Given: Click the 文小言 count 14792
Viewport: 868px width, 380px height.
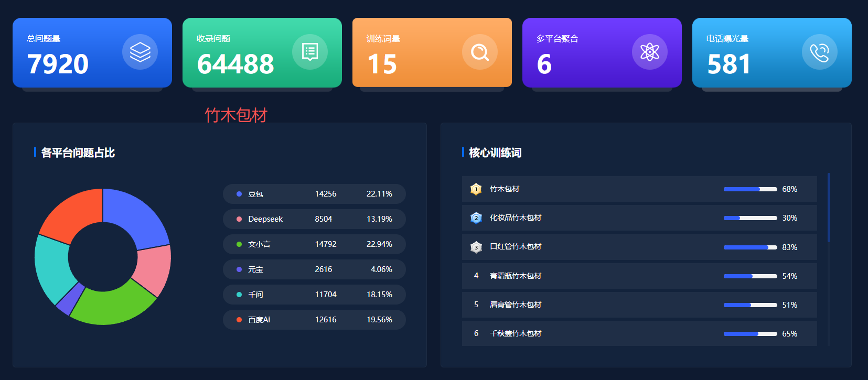Looking at the screenshot, I should (x=326, y=244).
